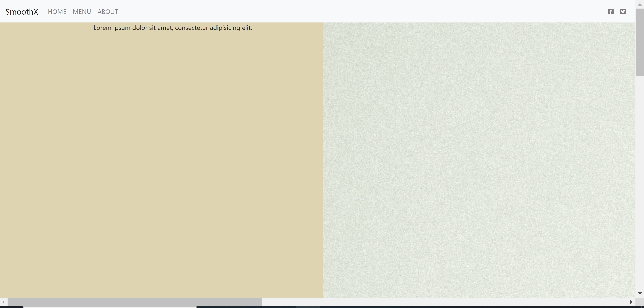The image size is (644, 308).
Task: Click the vertical scrollbar thumb
Action: (x=639, y=42)
